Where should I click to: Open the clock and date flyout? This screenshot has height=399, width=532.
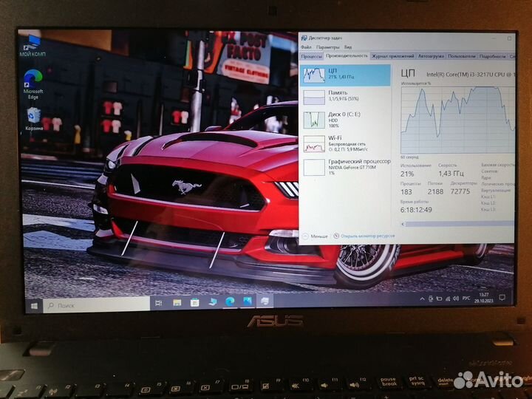484,298
